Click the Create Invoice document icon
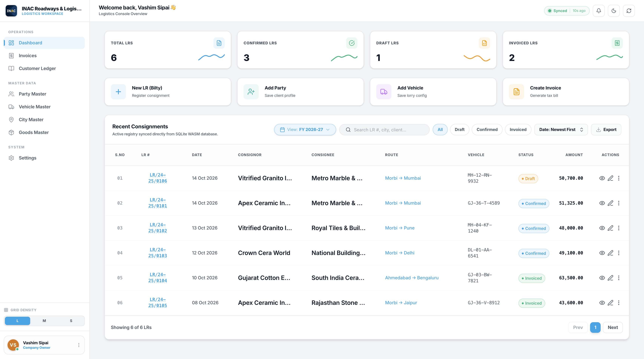Image resolution: width=644 pixels, height=359 pixels. [x=517, y=92]
